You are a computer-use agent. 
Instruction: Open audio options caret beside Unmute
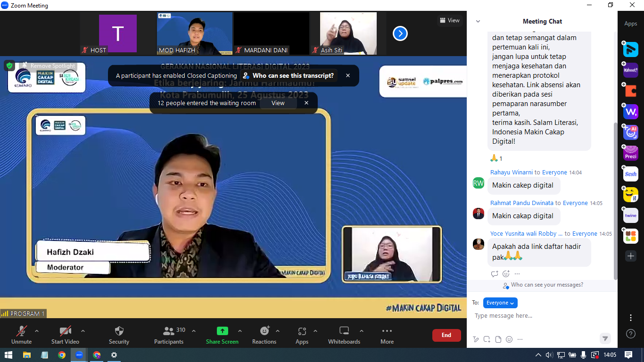point(37,331)
